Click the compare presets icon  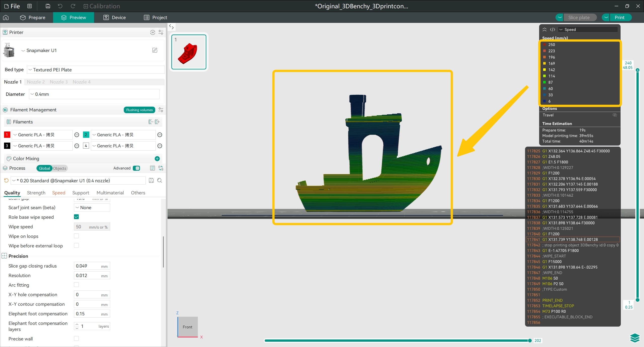pos(161,168)
